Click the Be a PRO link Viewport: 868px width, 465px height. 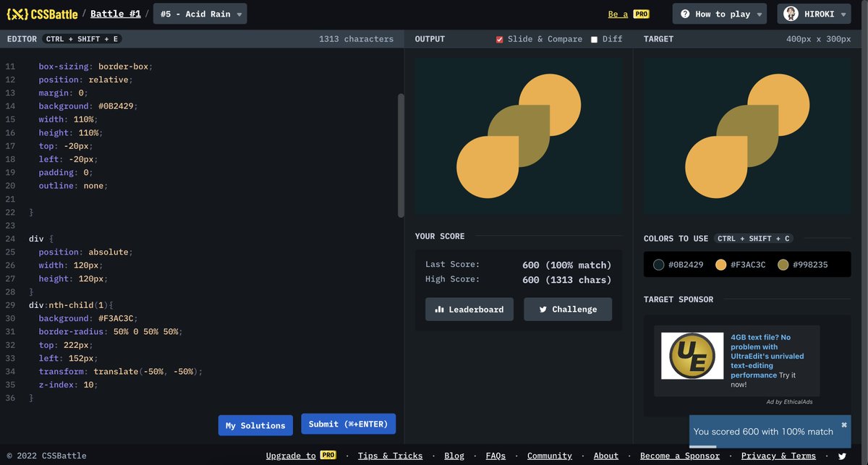point(629,14)
